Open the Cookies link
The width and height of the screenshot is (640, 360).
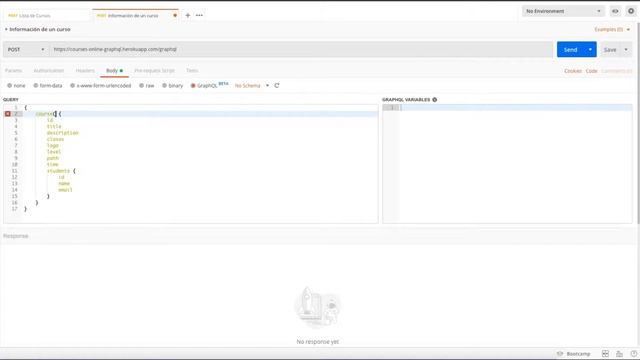click(x=573, y=71)
